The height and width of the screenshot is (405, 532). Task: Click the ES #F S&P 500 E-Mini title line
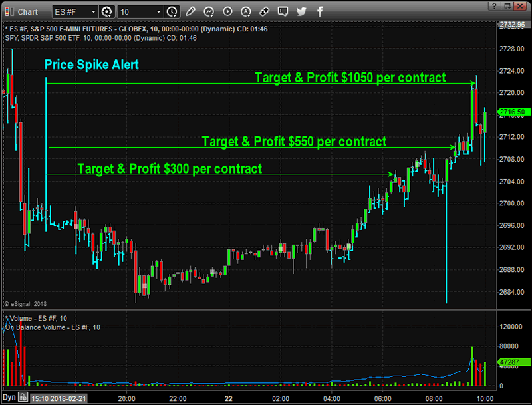point(136,29)
